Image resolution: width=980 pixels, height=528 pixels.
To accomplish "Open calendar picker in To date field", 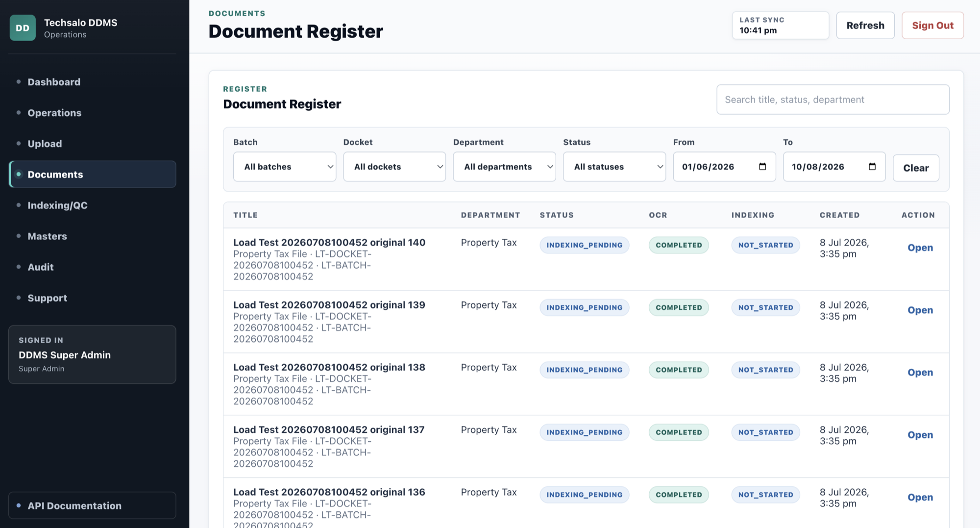I will pos(872,167).
